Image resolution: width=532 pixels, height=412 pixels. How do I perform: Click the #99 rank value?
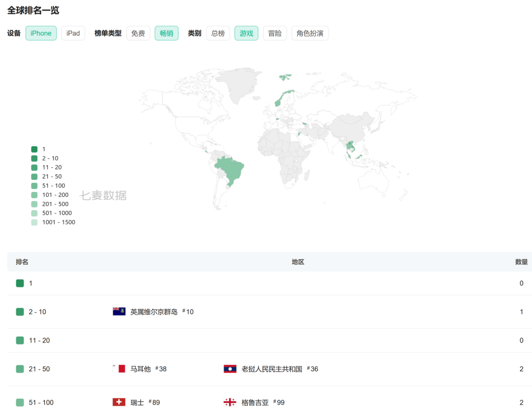tap(278, 403)
